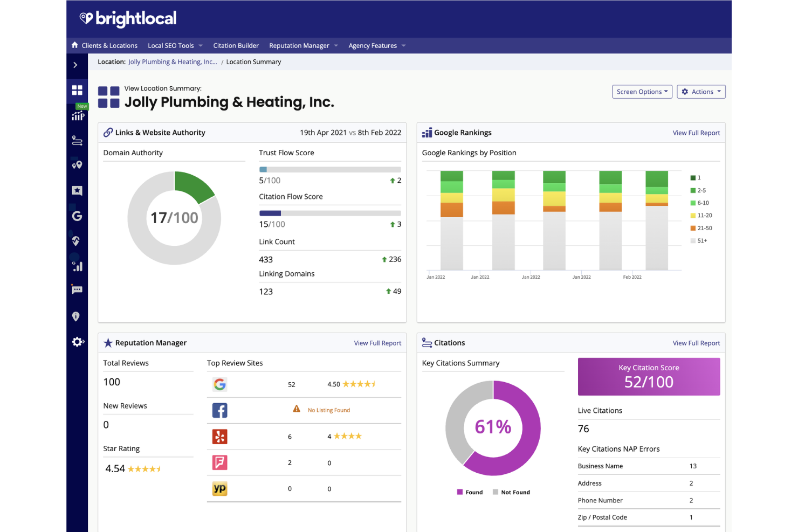Click the Citations panel header icon
Image resolution: width=798 pixels, height=532 pixels.
coord(427,343)
